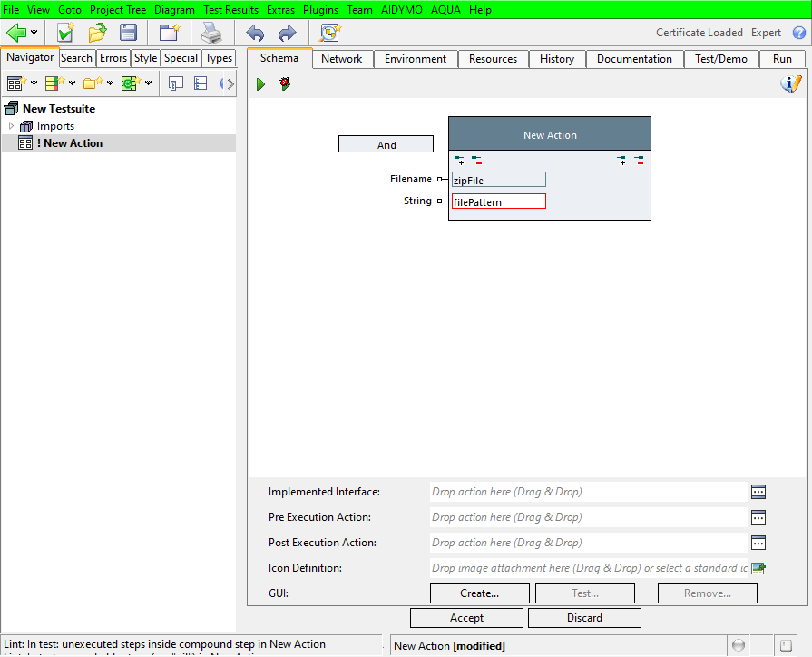Click the undo arrow icon
The image size is (812, 657).
pos(256,33)
